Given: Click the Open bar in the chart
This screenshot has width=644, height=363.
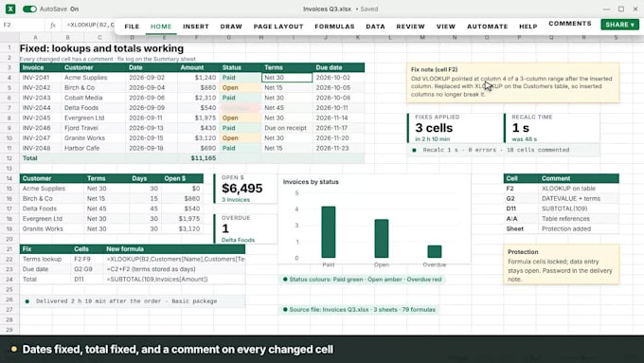Looking at the screenshot, I should [382, 239].
